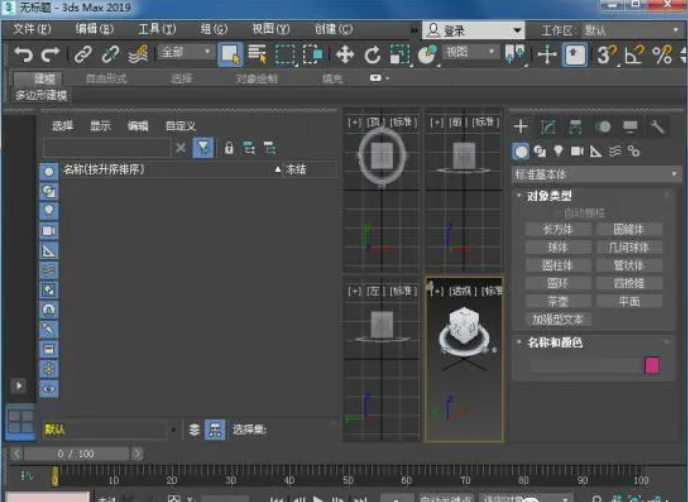Open the 标准基本体 category dropdown

[x=596, y=175]
